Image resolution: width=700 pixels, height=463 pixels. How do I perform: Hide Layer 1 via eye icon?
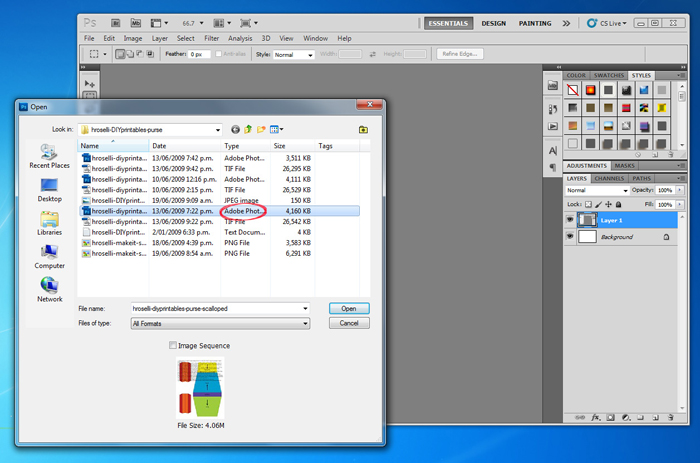570,220
